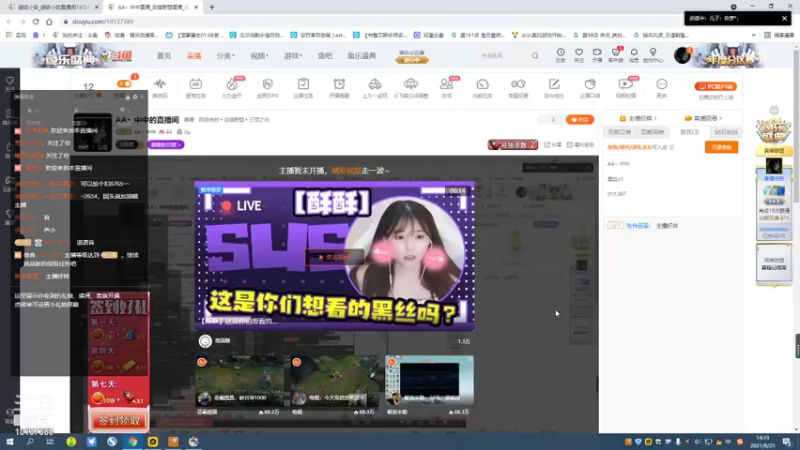800x450 pixels.
Task: Switch to the 贵宾(3) tab
Action: click(x=689, y=132)
